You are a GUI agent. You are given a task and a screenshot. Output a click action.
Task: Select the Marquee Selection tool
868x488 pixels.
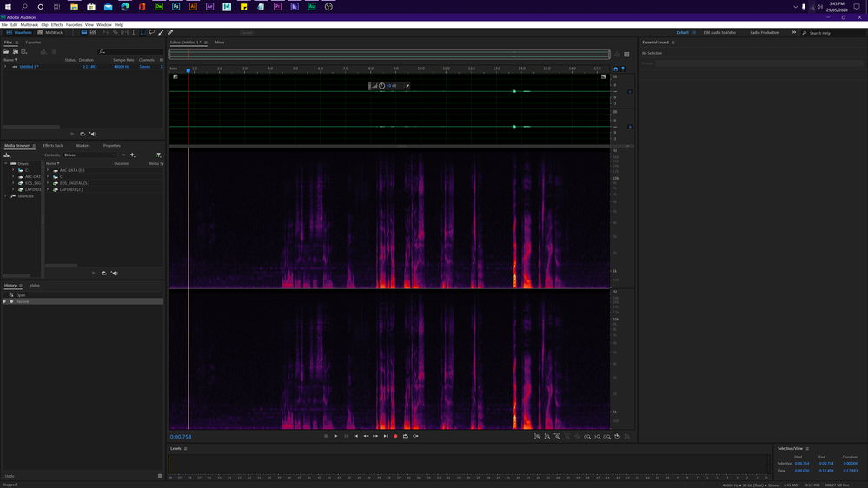[x=142, y=33]
